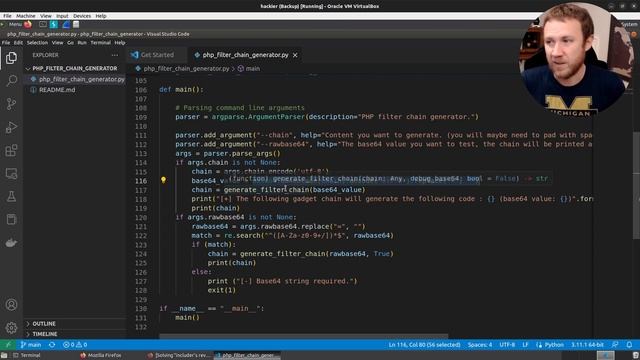Change indentation via Spaces: 4
The image size is (640, 360).
[x=480, y=345]
